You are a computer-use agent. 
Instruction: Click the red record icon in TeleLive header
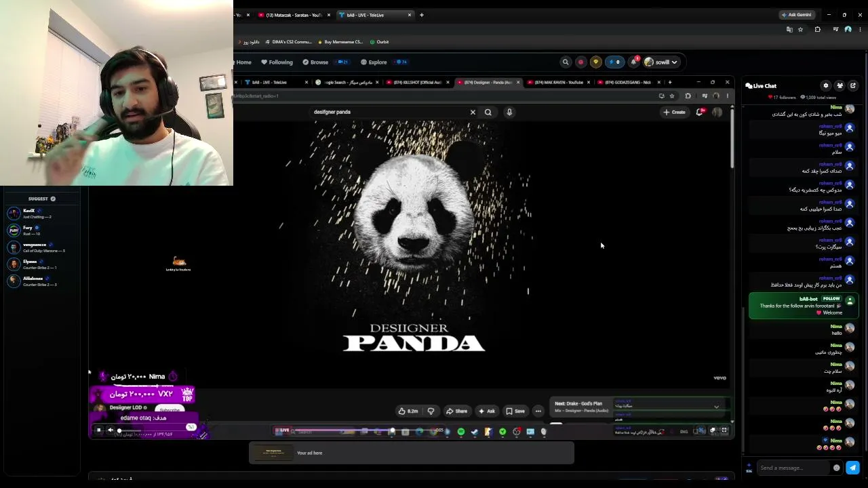[580, 62]
